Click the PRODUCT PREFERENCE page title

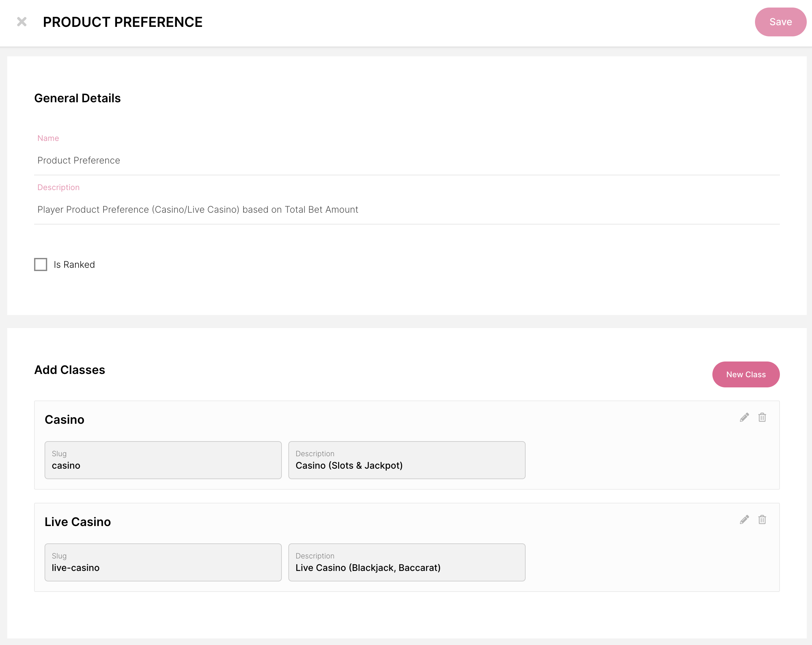point(123,22)
